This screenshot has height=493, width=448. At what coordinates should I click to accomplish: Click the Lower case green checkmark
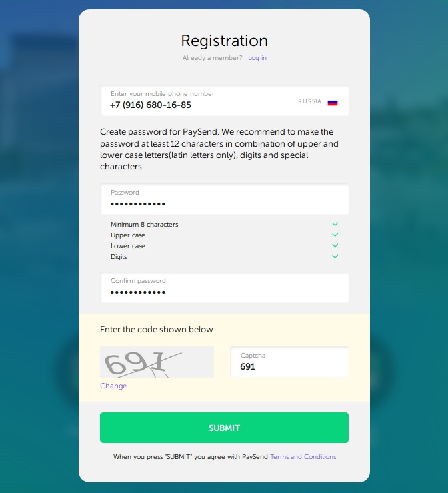pyautogui.click(x=335, y=245)
